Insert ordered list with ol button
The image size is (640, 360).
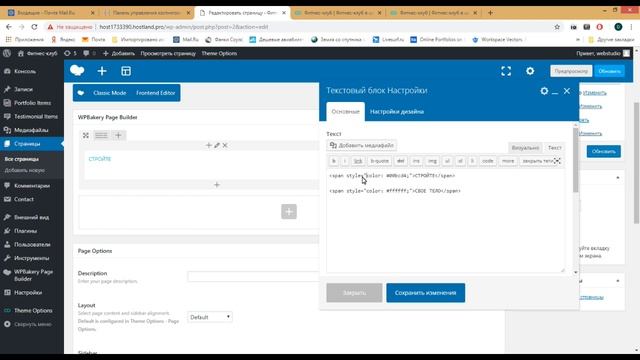tap(460, 161)
